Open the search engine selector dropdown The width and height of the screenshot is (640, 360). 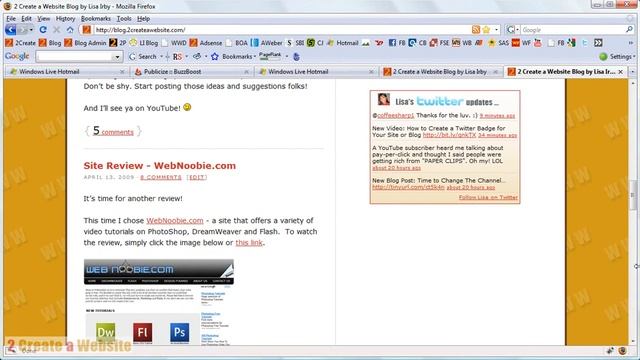[512, 30]
